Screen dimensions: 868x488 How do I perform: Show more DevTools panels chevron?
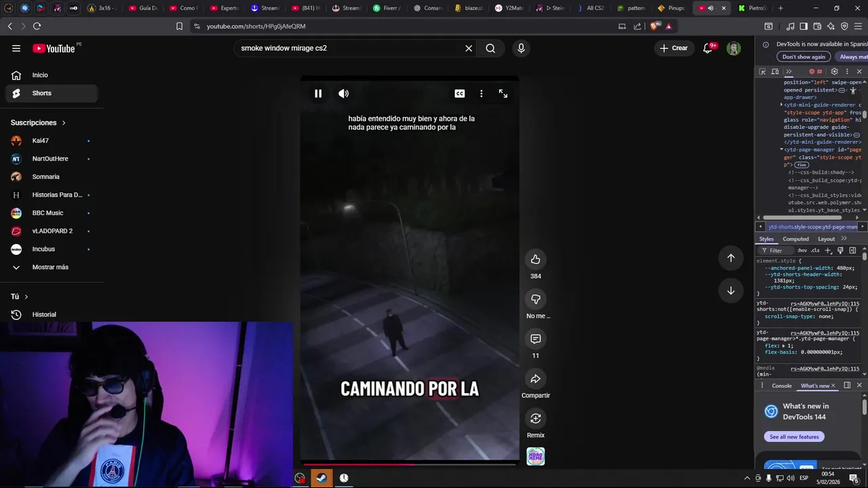[789, 71]
